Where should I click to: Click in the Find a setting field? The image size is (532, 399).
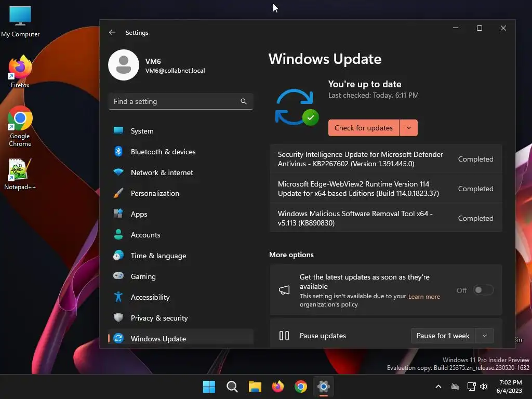(x=180, y=101)
